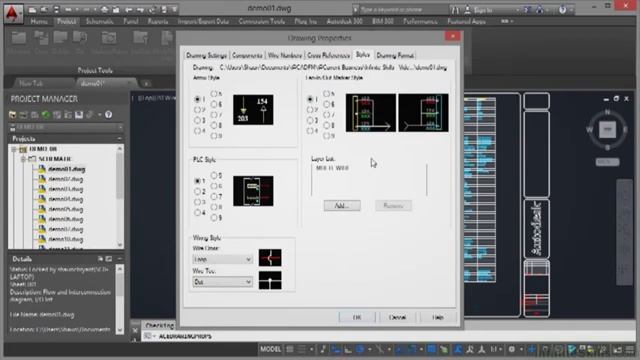The width and height of the screenshot is (640, 360).
Task: Click command line close X icon
Action: (136, 330)
